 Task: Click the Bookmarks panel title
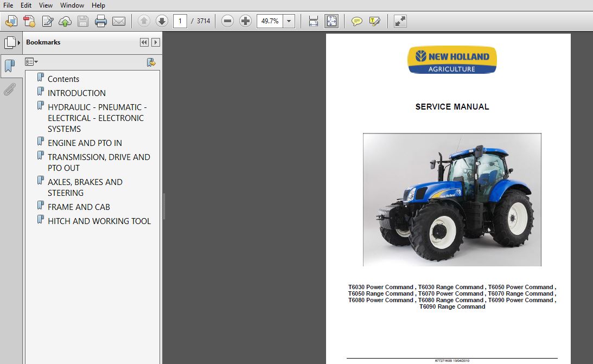(43, 42)
